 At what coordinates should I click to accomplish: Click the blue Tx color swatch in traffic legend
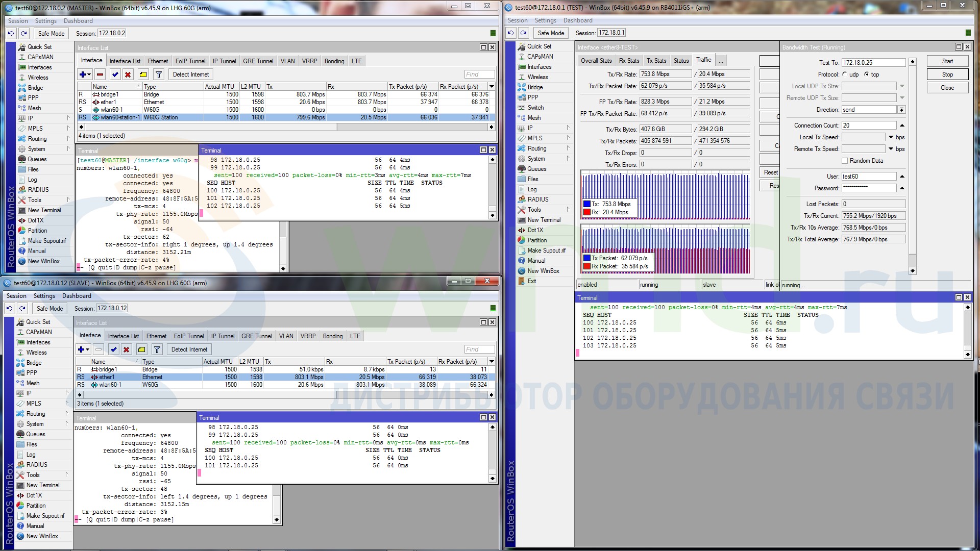[587, 204]
